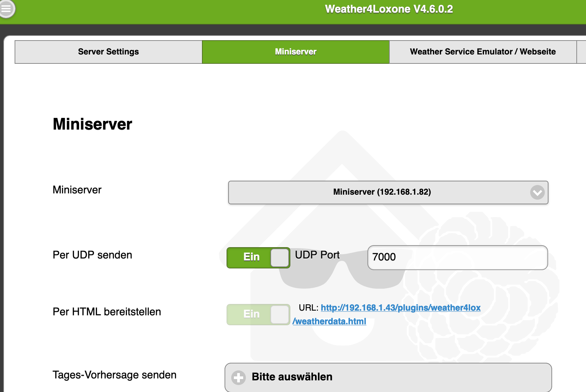586x392 pixels.
Task: Open the hamburger menu icon
Action: click(6, 8)
